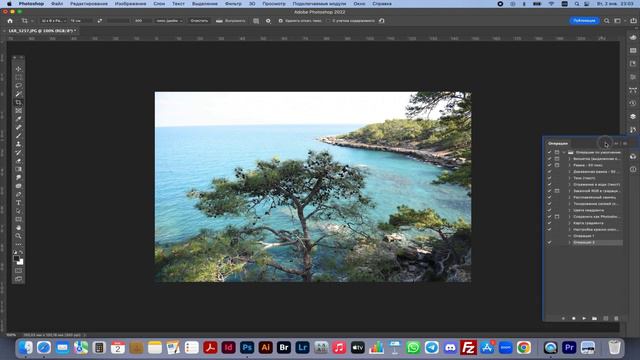
Task: Click the 'Очистить' button
Action: tap(199, 21)
